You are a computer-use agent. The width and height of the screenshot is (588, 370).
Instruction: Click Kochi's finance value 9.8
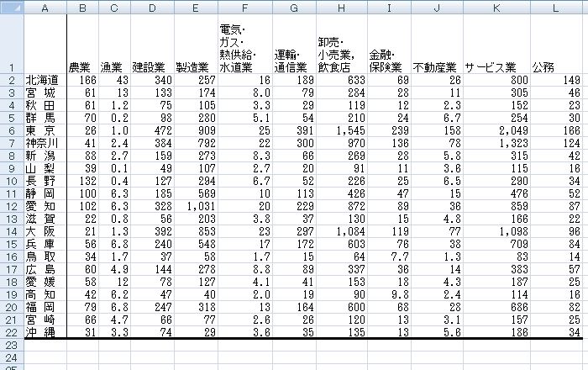[x=389, y=294]
